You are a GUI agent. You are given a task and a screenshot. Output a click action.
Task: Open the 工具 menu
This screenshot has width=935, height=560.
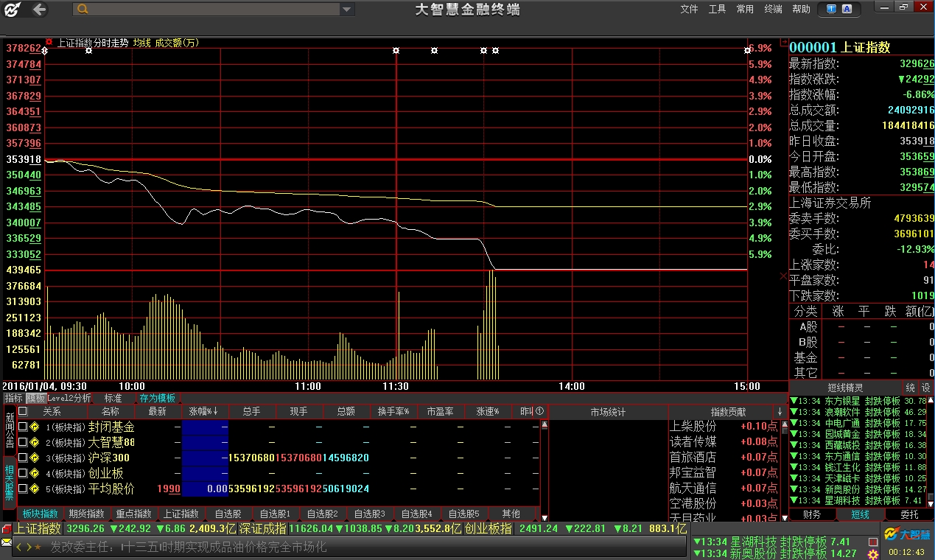coord(717,9)
